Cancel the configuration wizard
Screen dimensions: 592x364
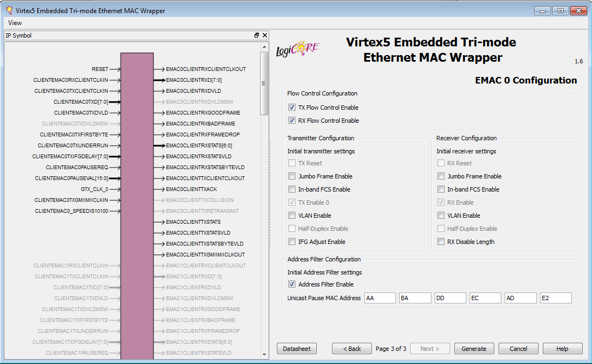(x=518, y=349)
